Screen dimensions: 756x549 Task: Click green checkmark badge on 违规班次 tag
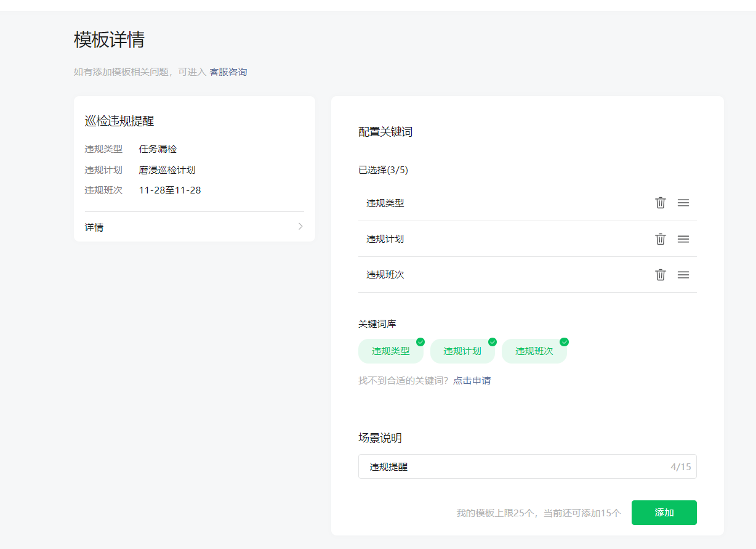click(564, 342)
